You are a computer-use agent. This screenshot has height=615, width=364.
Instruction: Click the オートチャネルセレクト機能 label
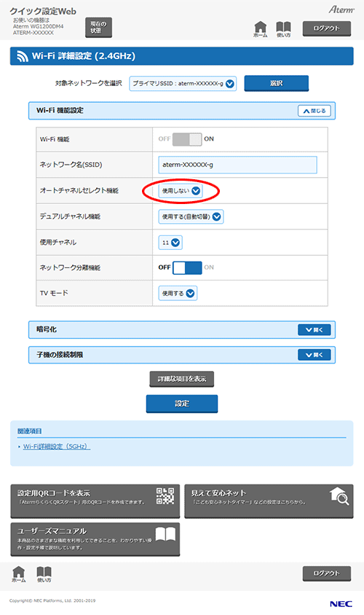[x=79, y=191]
